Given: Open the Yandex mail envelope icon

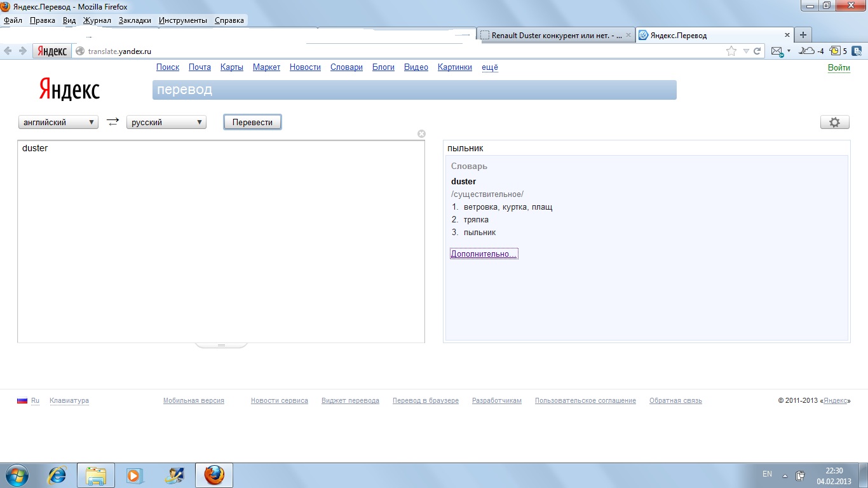Looking at the screenshot, I should coord(777,51).
